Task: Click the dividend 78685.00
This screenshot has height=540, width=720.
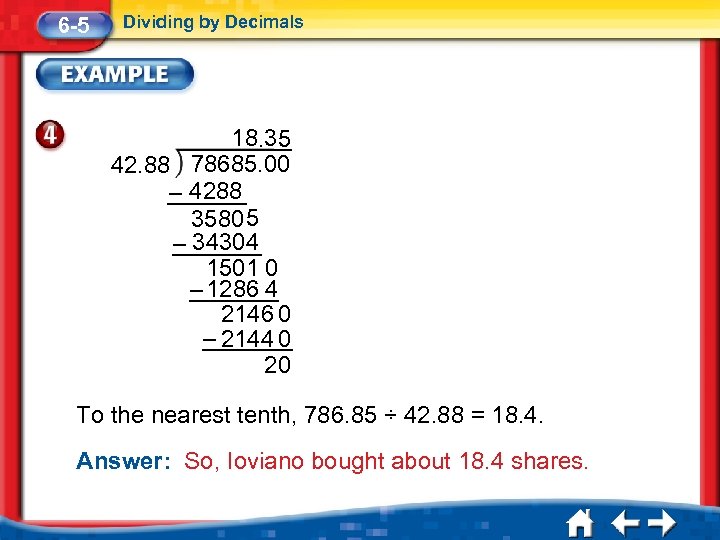Action: click(240, 164)
